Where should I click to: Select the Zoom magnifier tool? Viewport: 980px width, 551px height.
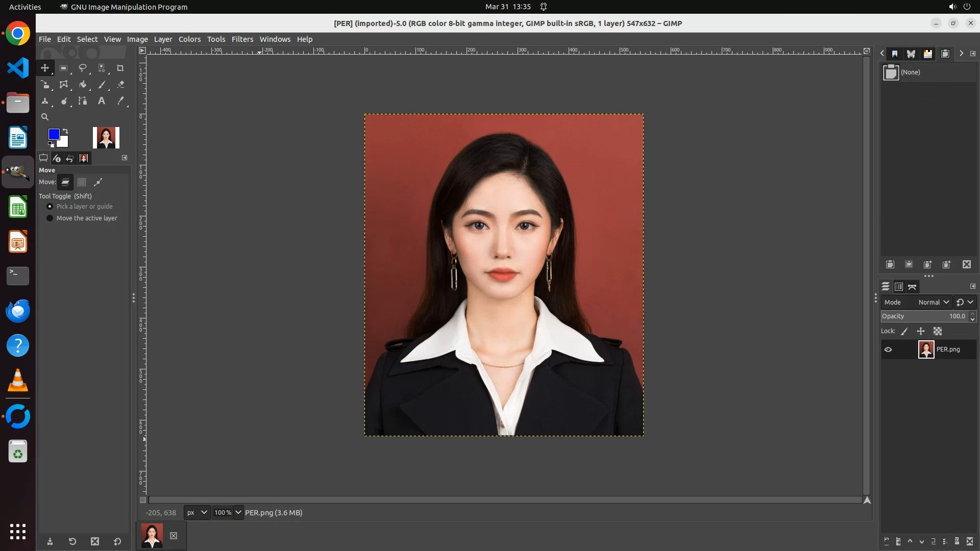(x=45, y=117)
